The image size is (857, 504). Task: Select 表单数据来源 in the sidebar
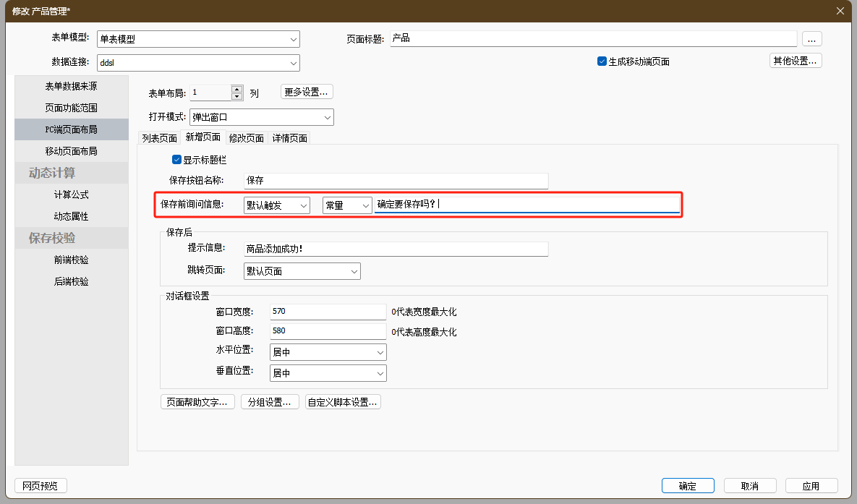pos(71,86)
